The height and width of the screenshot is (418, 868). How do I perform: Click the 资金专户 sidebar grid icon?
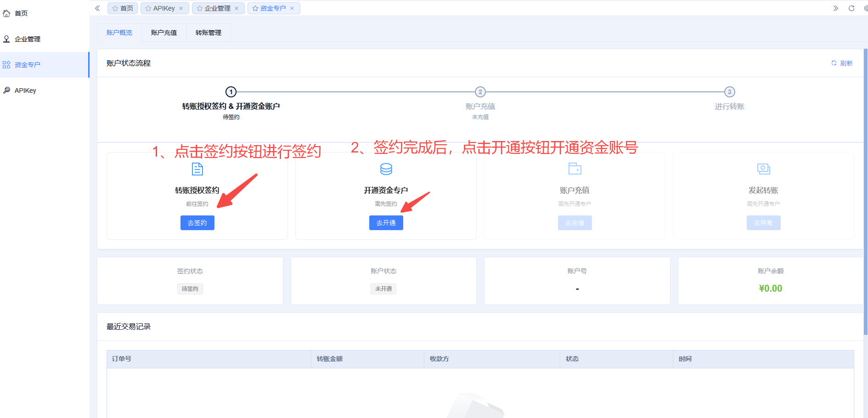6,65
